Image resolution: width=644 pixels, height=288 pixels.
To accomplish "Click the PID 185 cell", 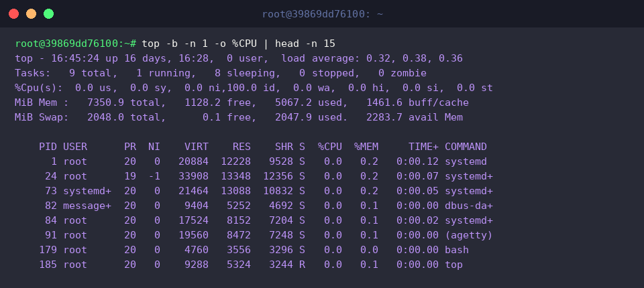I will 48,265.
